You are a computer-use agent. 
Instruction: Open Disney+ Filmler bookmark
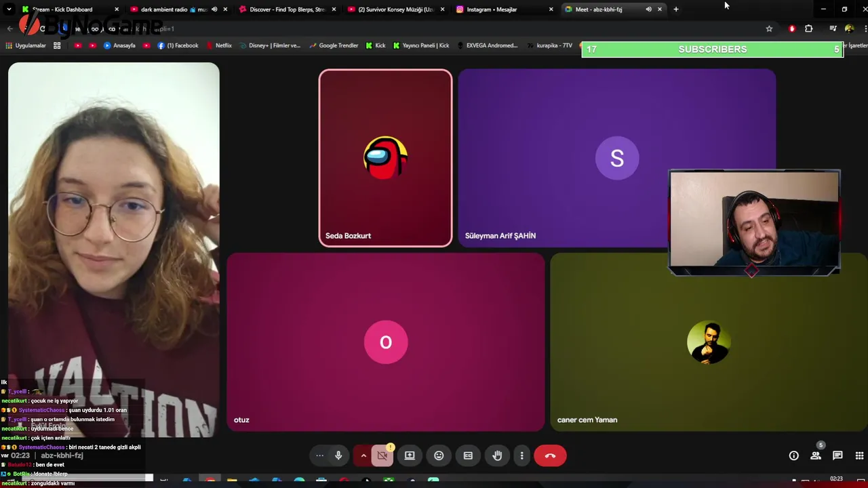[x=269, y=45]
